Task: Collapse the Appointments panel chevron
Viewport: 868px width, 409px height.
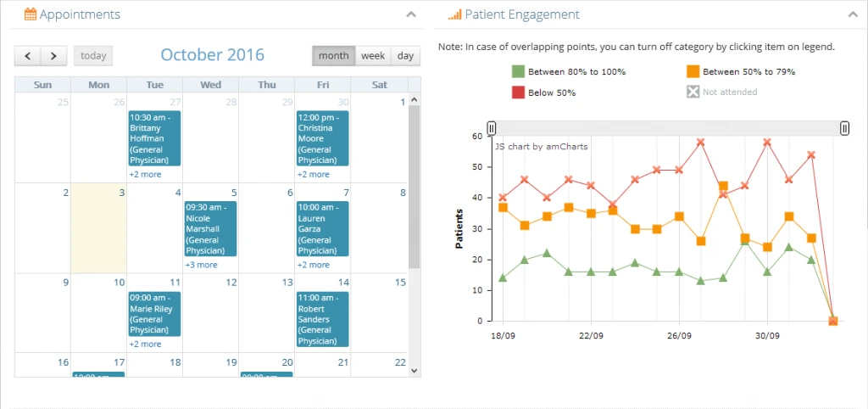Action: pos(411,14)
